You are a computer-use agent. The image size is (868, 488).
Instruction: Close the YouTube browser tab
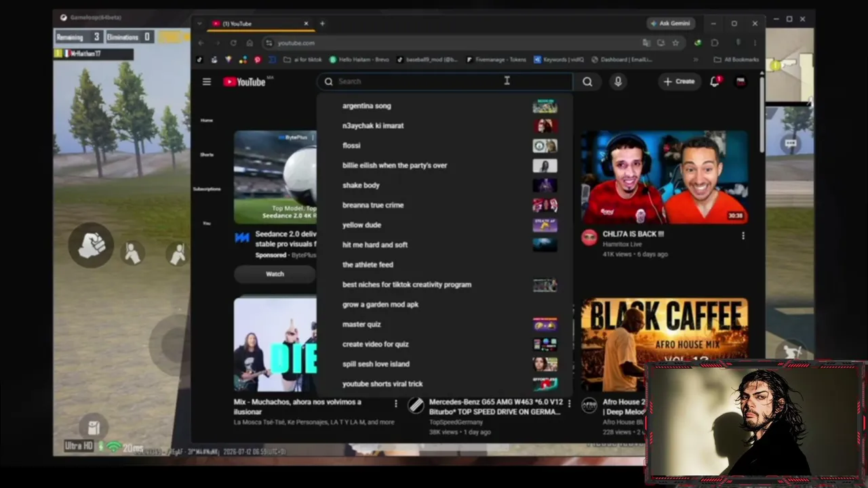click(306, 24)
